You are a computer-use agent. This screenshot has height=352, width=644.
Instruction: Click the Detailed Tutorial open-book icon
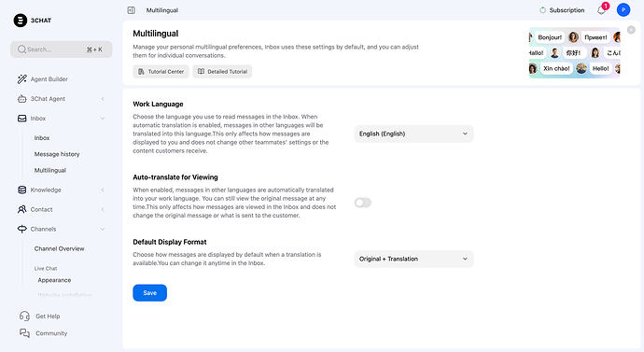(201, 72)
